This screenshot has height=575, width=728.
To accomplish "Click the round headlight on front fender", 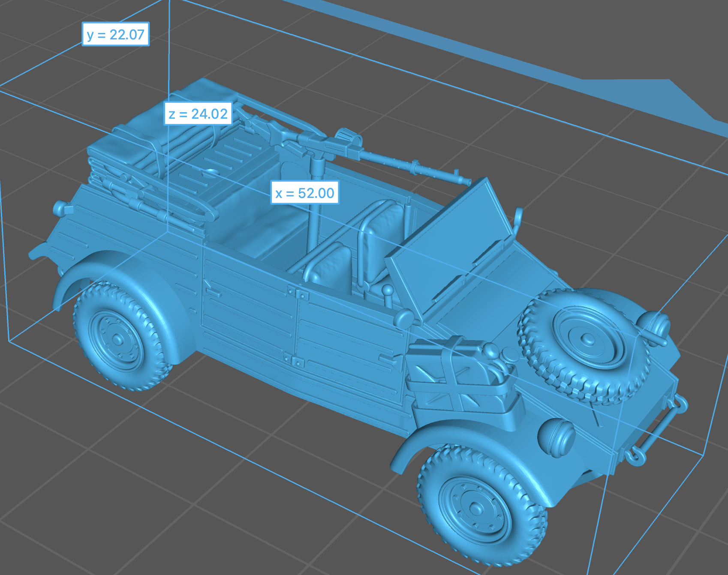I will tap(556, 437).
